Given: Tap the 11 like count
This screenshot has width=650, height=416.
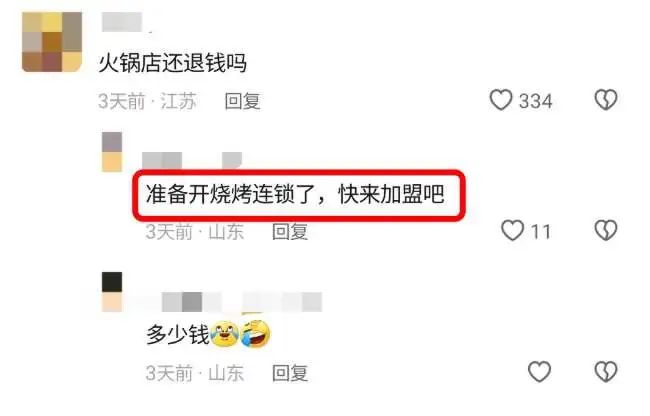Looking at the screenshot, I should point(541,232).
